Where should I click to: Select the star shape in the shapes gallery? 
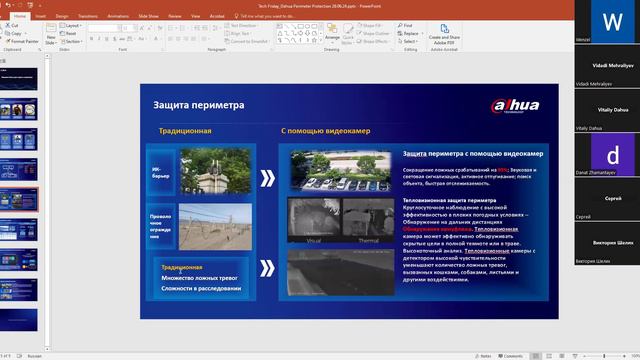click(314, 40)
